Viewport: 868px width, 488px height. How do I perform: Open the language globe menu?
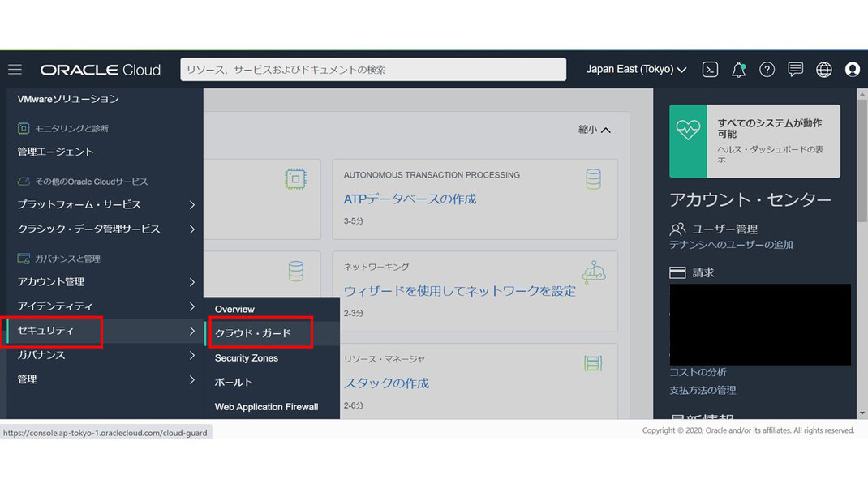point(823,69)
